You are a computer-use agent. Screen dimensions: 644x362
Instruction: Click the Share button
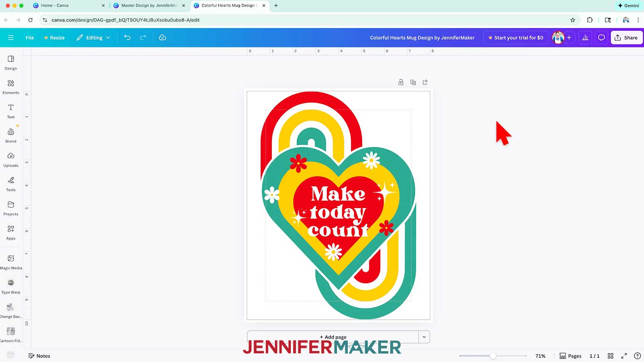pos(627,37)
